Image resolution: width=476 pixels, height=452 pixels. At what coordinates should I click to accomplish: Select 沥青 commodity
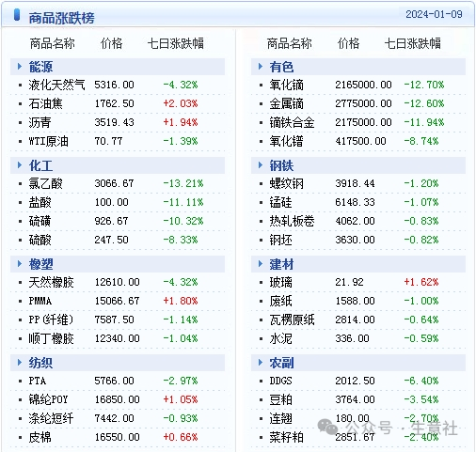click(x=40, y=122)
